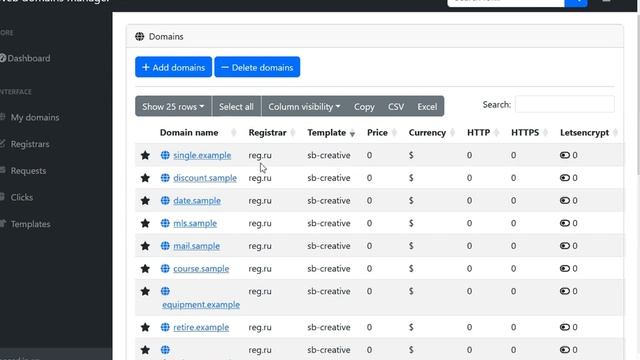Open the mail.sample domain link
Viewport: 640px width, 360px height.
196,246
